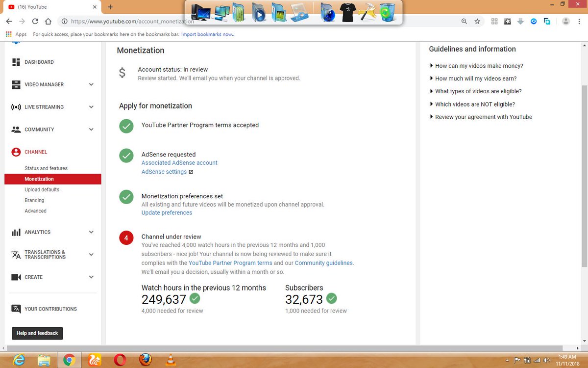Open the AdSense settings link
This screenshot has height=368, width=588.
click(164, 172)
